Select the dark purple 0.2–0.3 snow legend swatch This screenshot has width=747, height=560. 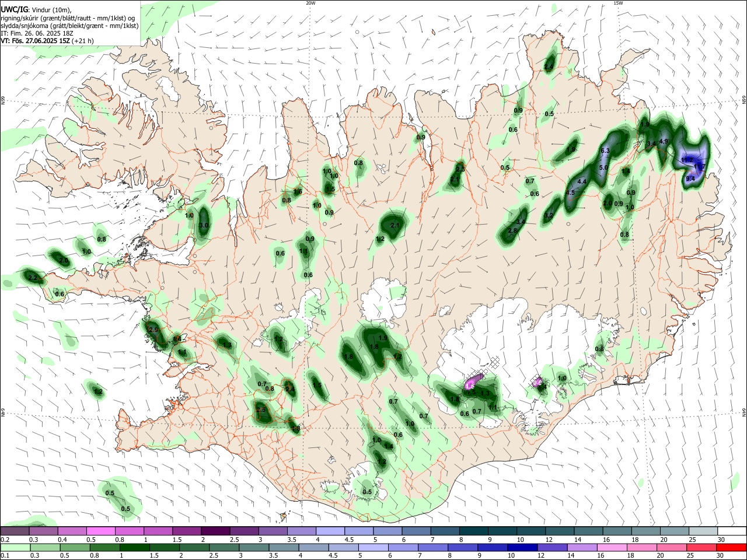[15, 531]
